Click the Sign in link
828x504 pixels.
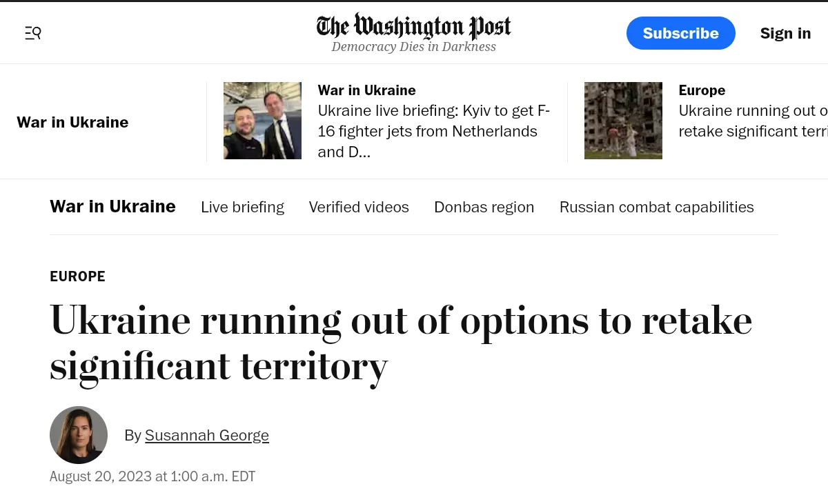(x=785, y=33)
